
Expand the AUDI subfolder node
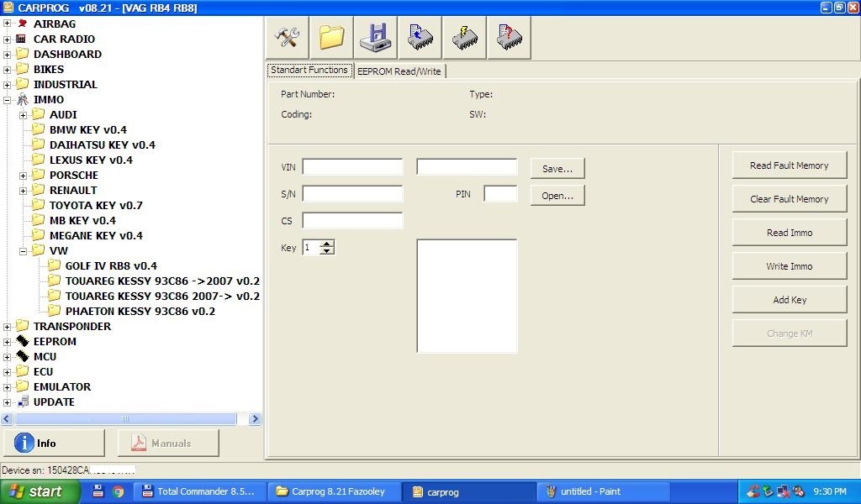pos(23,115)
